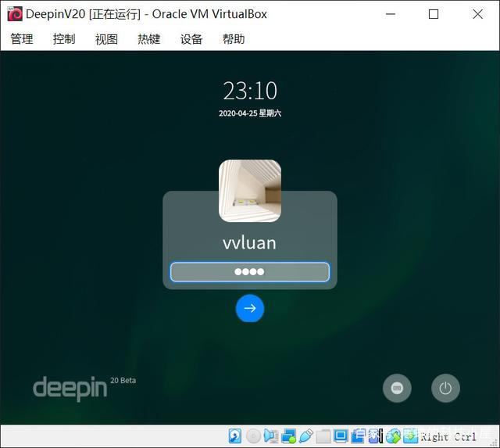Viewport: 500px width, 448px height.
Task: Click the VirtualBox title bar app icon
Action: [x=15, y=14]
